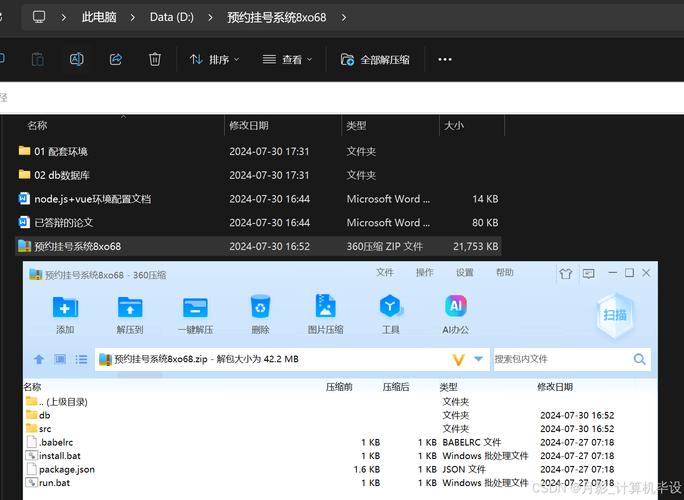Select 预约挂号系统8xo68 ZIP file in Explorer

pyautogui.click(x=258, y=246)
